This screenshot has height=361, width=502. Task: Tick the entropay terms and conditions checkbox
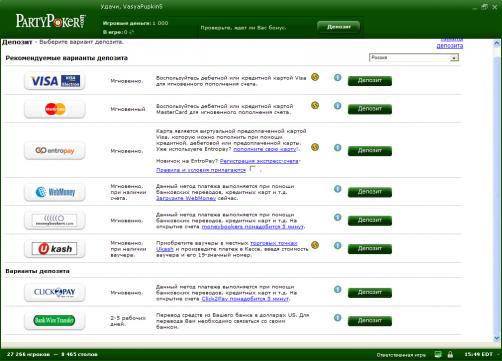click(253, 169)
